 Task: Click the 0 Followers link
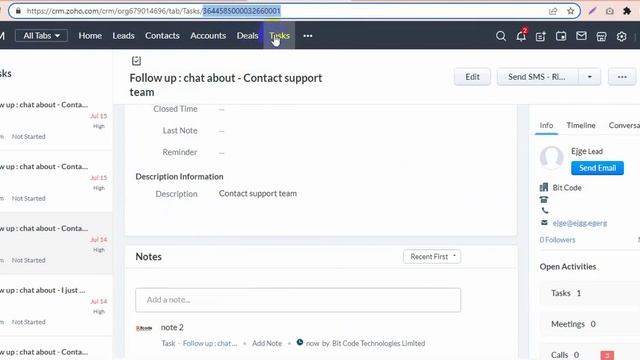coord(557,240)
